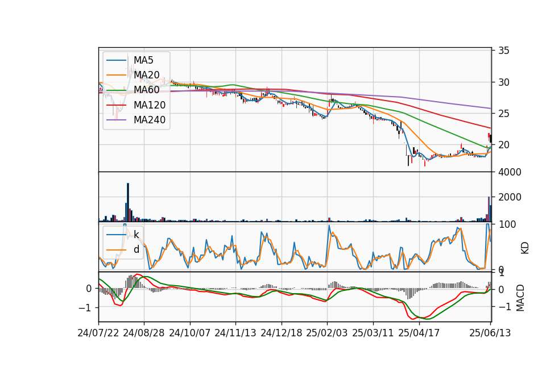
Task: Click the MA5 legend label
Action: coord(143,60)
